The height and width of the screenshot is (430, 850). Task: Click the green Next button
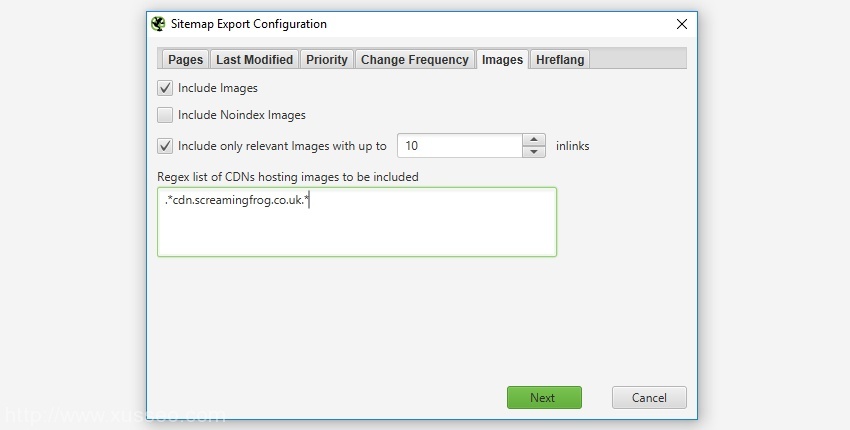544,397
